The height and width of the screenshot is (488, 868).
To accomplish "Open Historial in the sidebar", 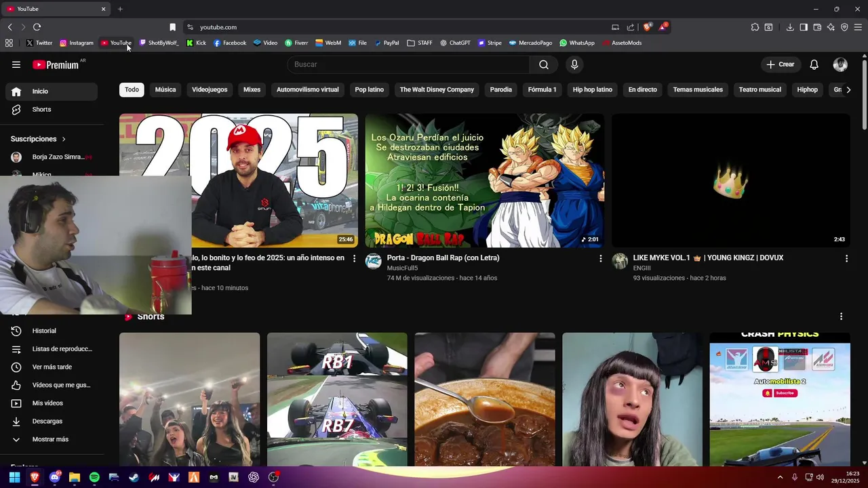I will [52, 331].
